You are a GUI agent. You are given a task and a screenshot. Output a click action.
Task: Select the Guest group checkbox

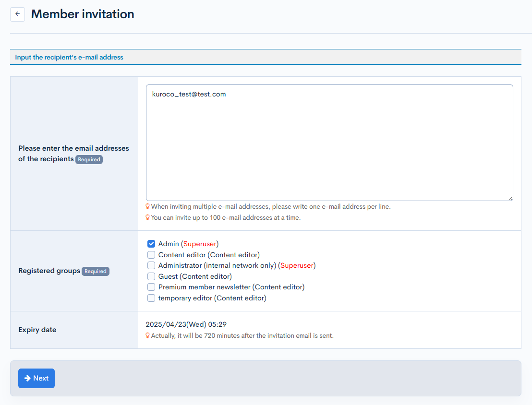click(151, 276)
